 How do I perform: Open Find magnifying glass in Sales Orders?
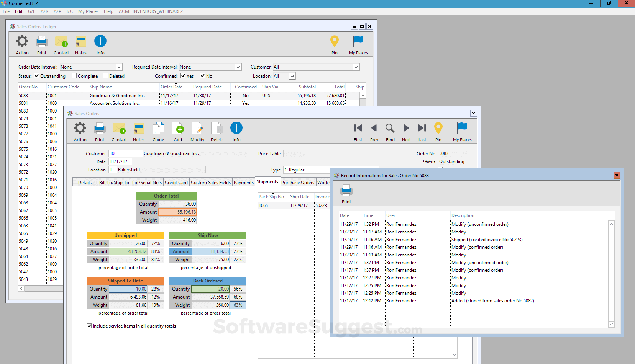point(390,128)
